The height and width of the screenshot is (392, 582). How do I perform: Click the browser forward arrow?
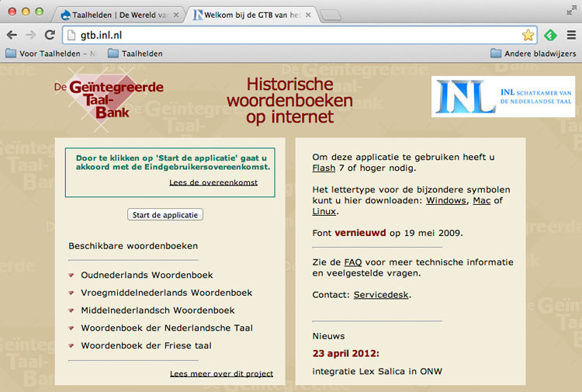pos(31,35)
